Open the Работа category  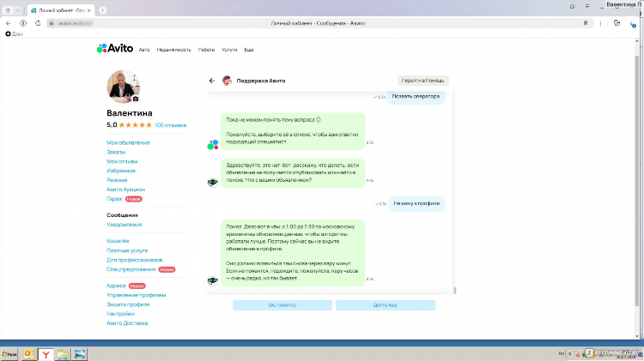206,50
